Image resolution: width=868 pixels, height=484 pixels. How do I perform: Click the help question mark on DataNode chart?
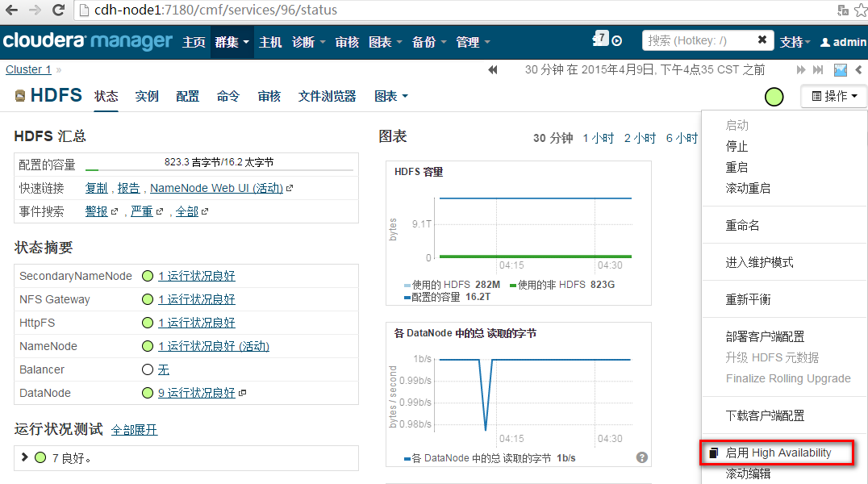pyautogui.click(x=641, y=457)
